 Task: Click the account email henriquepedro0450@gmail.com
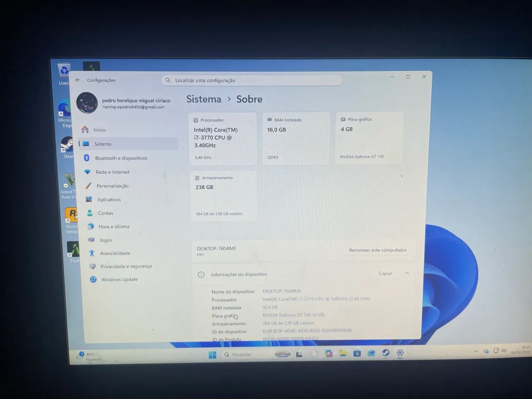tap(133, 107)
